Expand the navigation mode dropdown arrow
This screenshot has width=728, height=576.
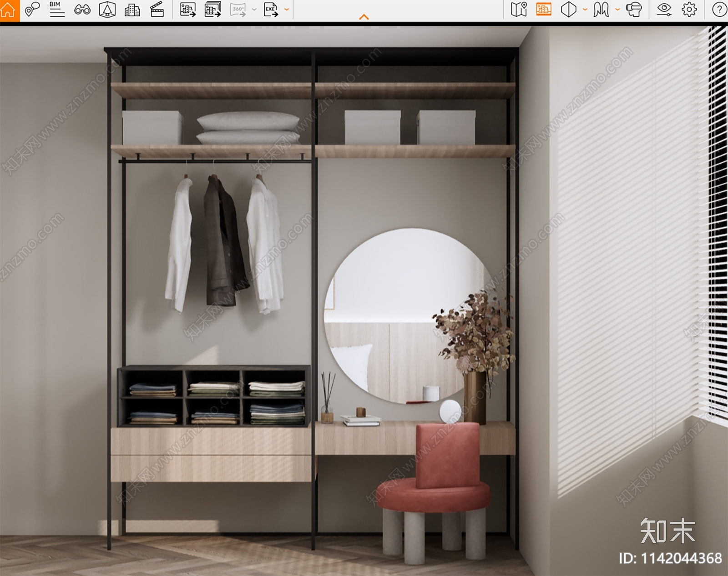[617, 10]
